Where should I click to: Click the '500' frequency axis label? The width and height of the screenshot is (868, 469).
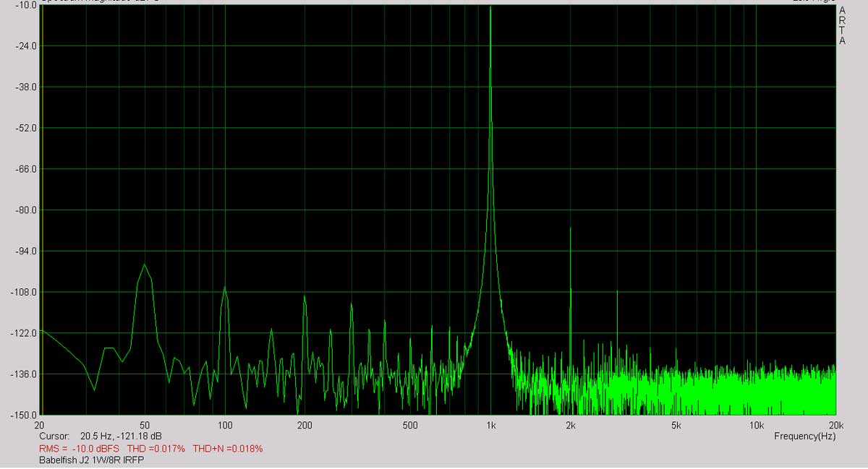tap(410, 425)
